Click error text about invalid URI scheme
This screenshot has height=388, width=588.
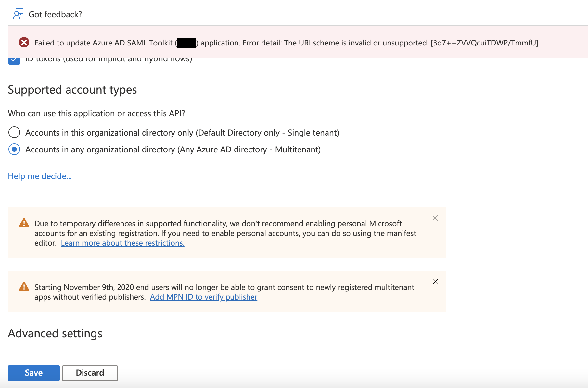point(286,43)
